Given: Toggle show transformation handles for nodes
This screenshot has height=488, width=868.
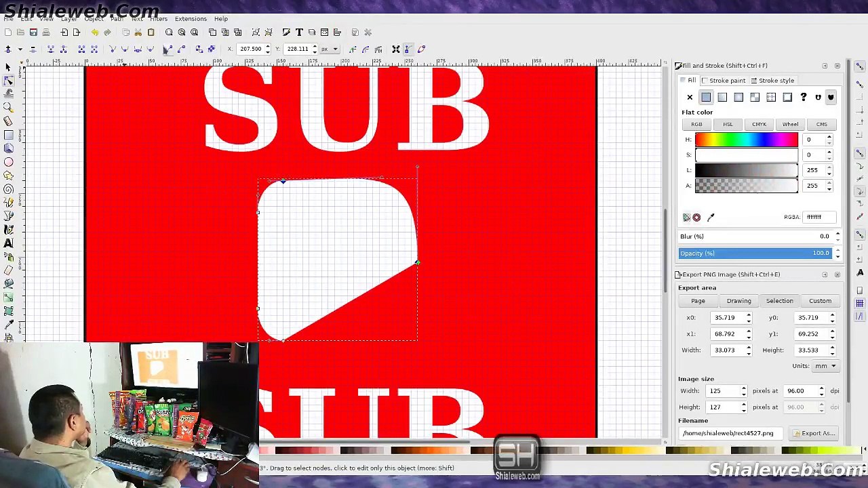Looking at the screenshot, I should 396,49.
